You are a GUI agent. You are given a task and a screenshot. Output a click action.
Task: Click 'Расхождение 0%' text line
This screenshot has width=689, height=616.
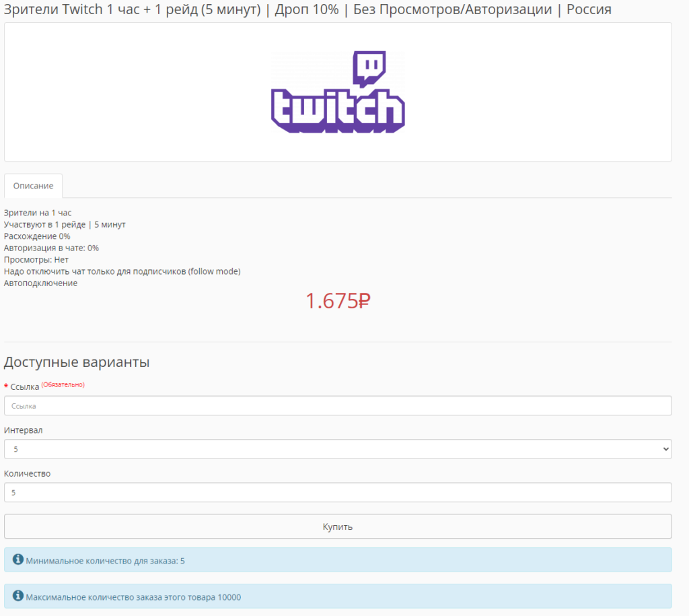(37, 236)
